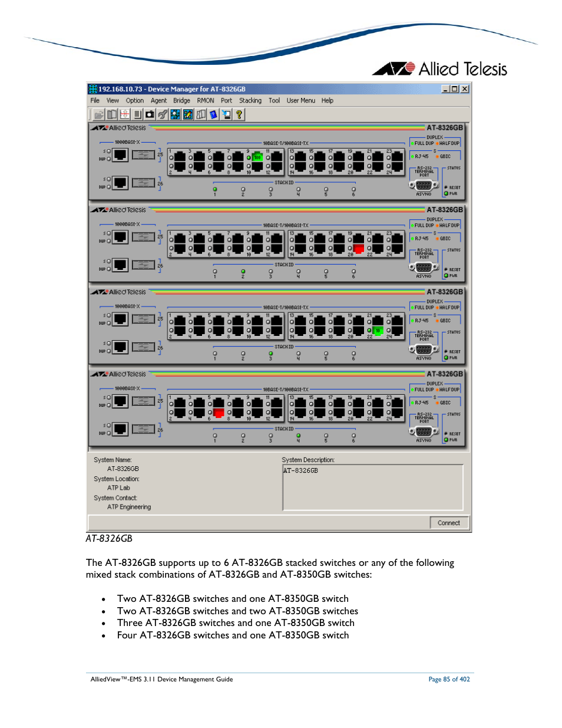
Task: Click the Device Manager title bar icon
Action: click(x=92, y=89)
